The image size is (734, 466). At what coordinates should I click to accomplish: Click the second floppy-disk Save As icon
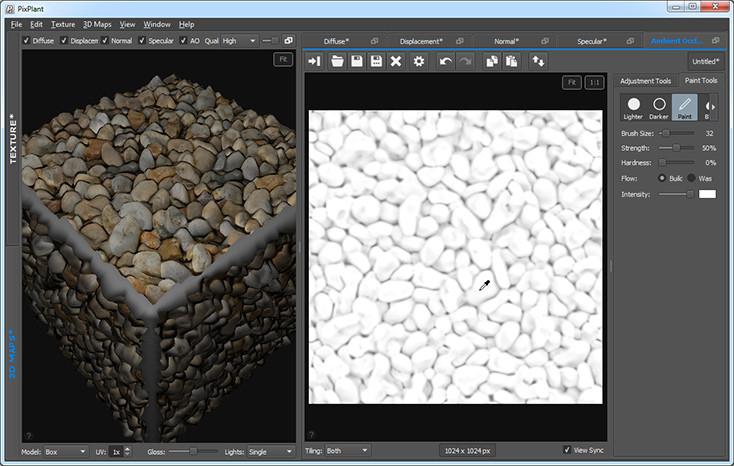[x=376, y=61]
